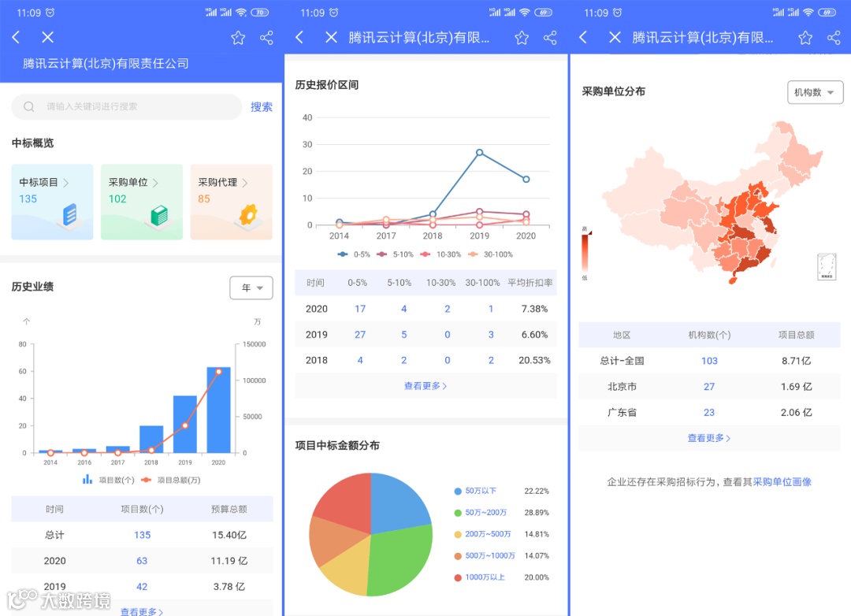Click value 17 in 2020 row
The width and height of the screenshot is (851, 616).
(360, 309)
